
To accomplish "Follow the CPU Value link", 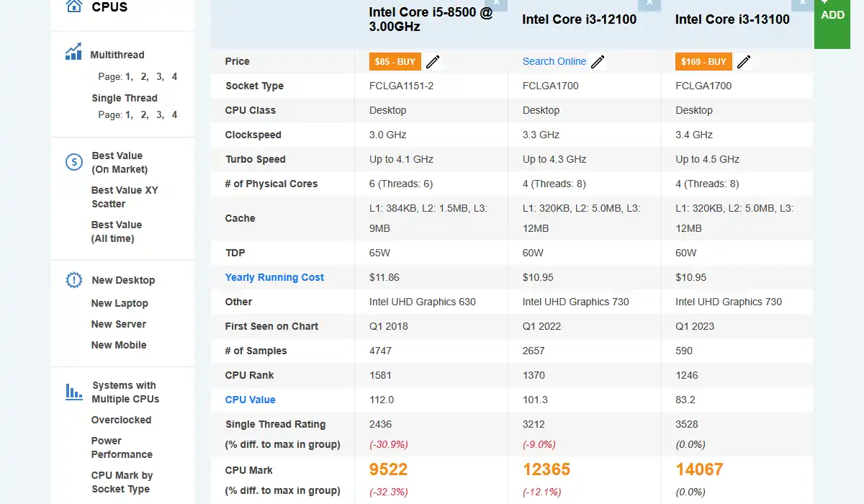I will 250,400.
